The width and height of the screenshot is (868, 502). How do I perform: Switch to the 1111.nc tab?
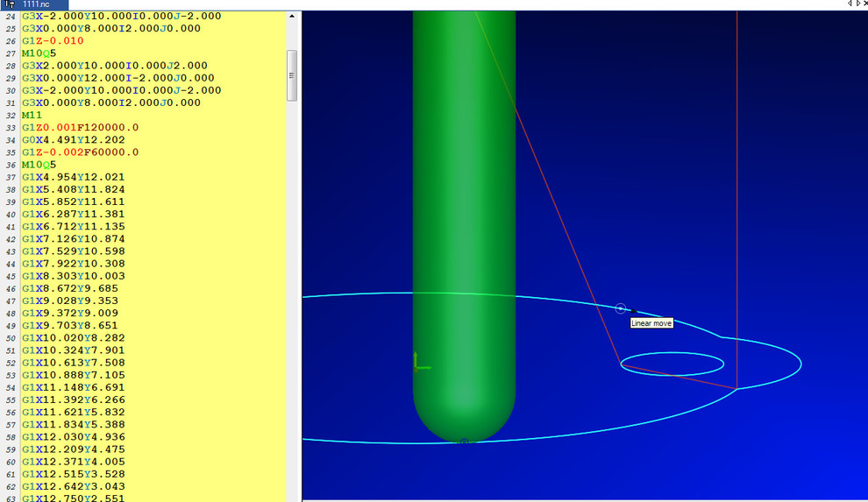click(x=36, y=4)
